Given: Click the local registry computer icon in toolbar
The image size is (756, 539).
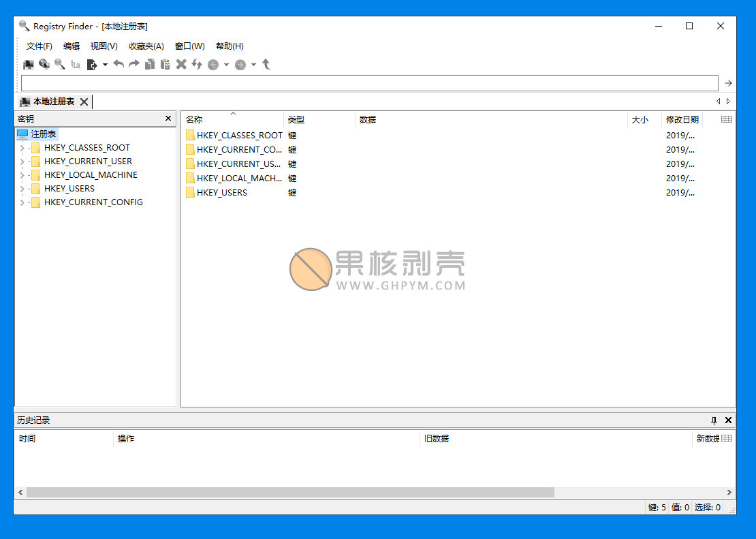Looking at the screenshot, I should tap(29, 64).
